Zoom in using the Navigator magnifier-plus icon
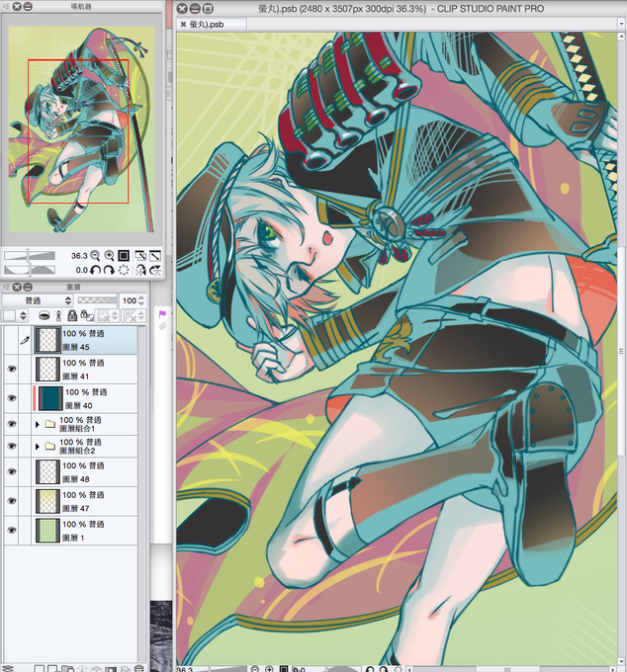 [110, 256]
